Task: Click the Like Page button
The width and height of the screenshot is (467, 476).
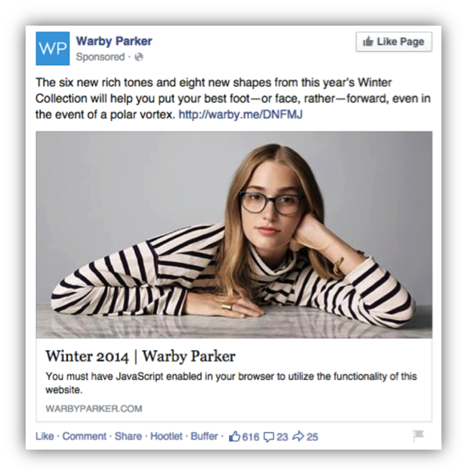Action: pyautogui.click(x=394, y=42)
